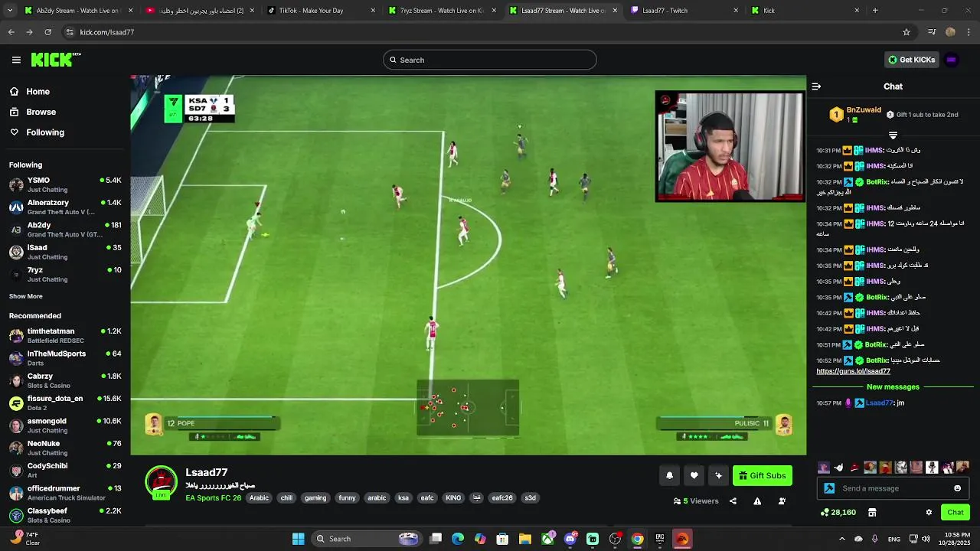Open CodySchibi recommended channel
This screenshot has width=980, height=551.
coord(65,470)
